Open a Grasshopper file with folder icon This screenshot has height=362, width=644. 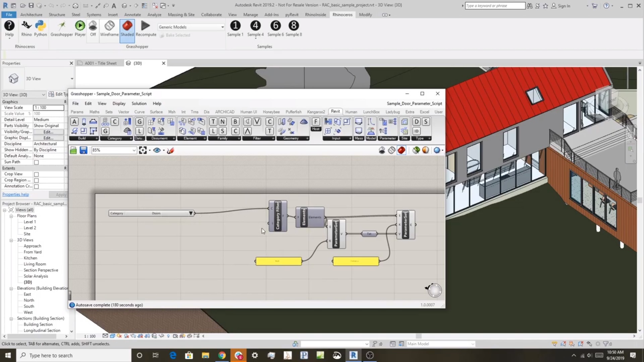tap(73, 150)
